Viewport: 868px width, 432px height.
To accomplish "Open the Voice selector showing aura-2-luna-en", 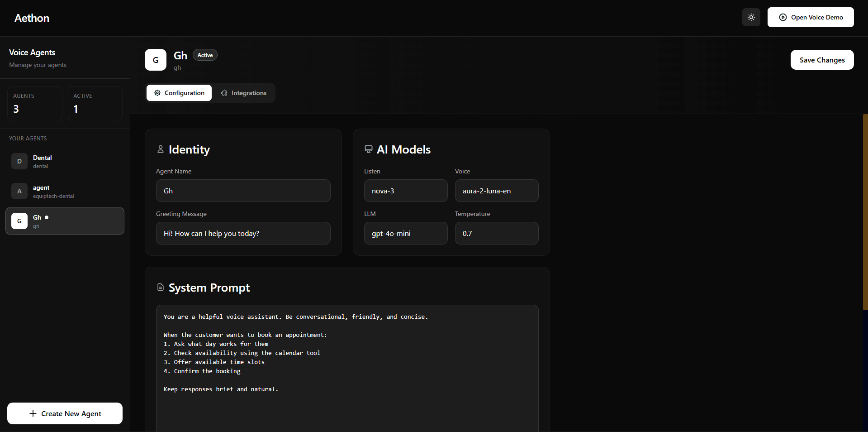I will pos(496,191).
